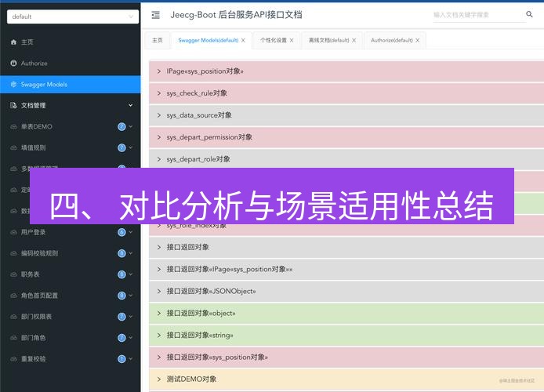This screenshot has height=392, width=544.
Task: Close the Swagger Models(default) tab
Action: tap(243, 40)
